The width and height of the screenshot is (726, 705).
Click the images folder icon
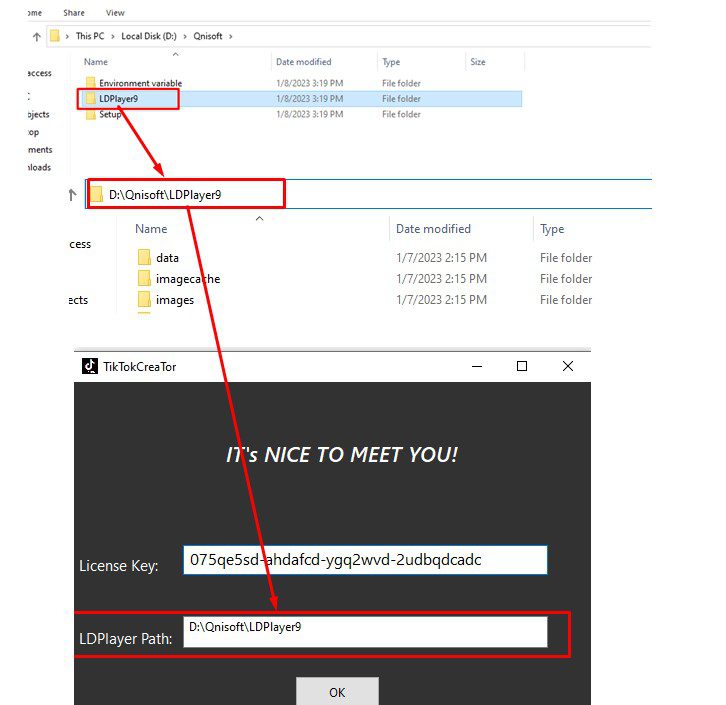tap(144, 300)
